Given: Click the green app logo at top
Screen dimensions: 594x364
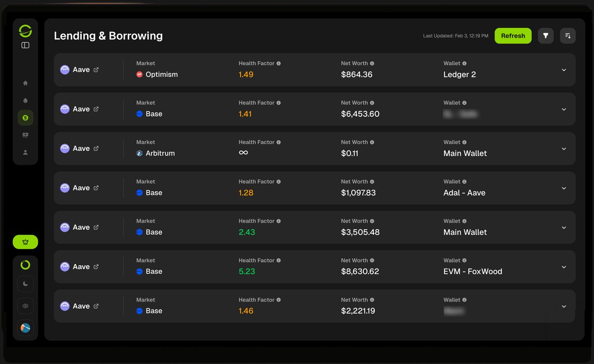Looking at the screenshot, I should pos(25,31).
